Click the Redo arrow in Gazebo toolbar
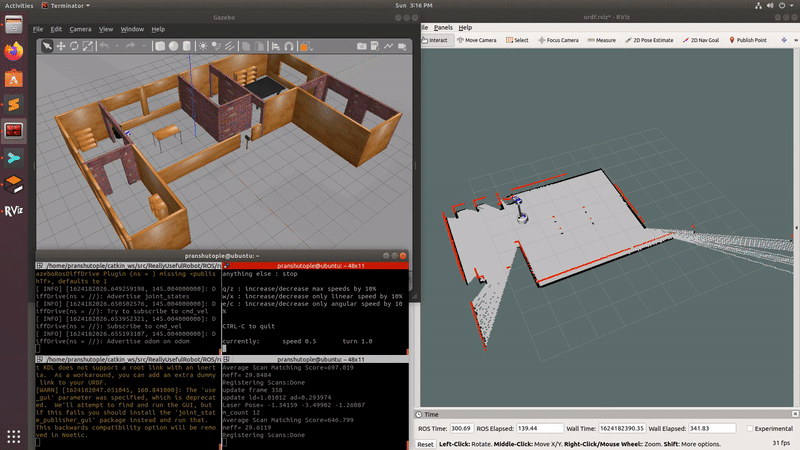The height and width of the screenshot is (450, 800). click(x=131, y=46)
